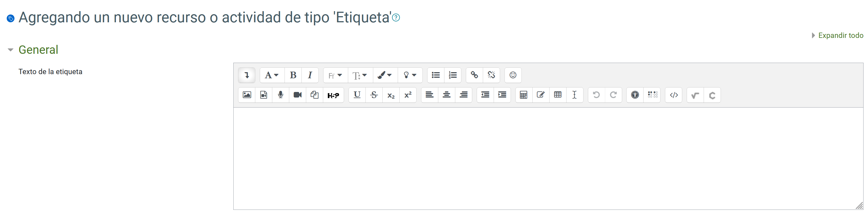The image size is (868, 214).
Task: Toggle the show/hide extra toolbar buttons arrow
Action: [x=247, y=75]
